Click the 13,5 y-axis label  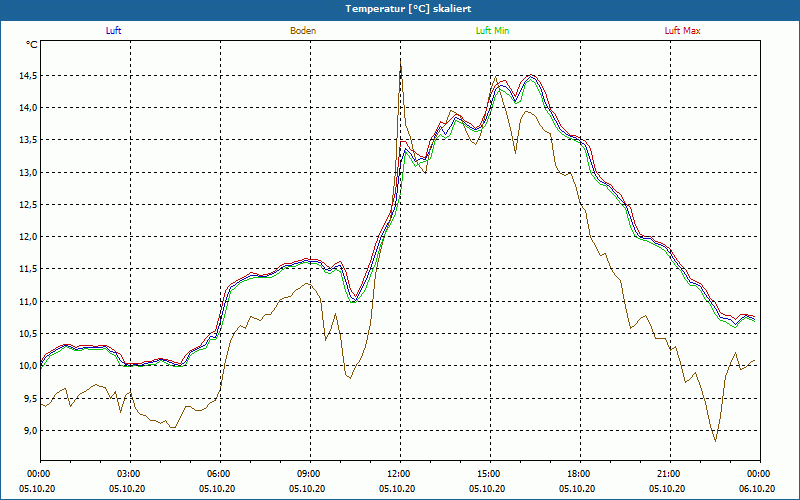(28, 140)
